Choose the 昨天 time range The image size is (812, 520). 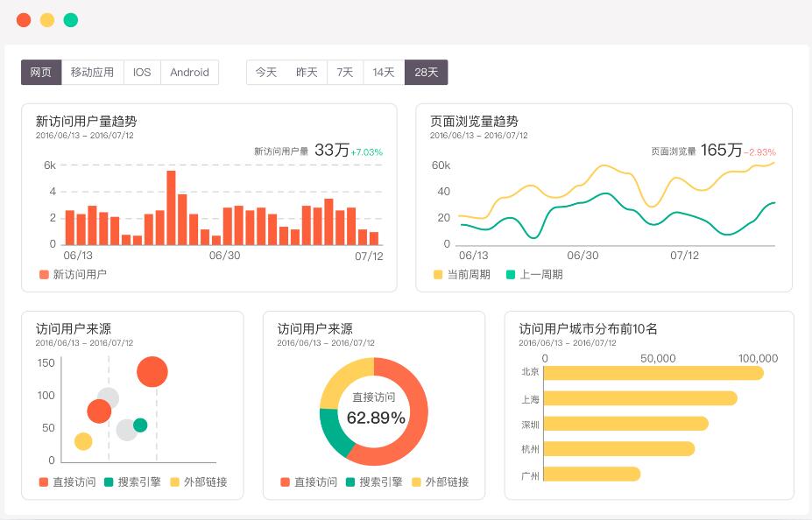[307, 73]
